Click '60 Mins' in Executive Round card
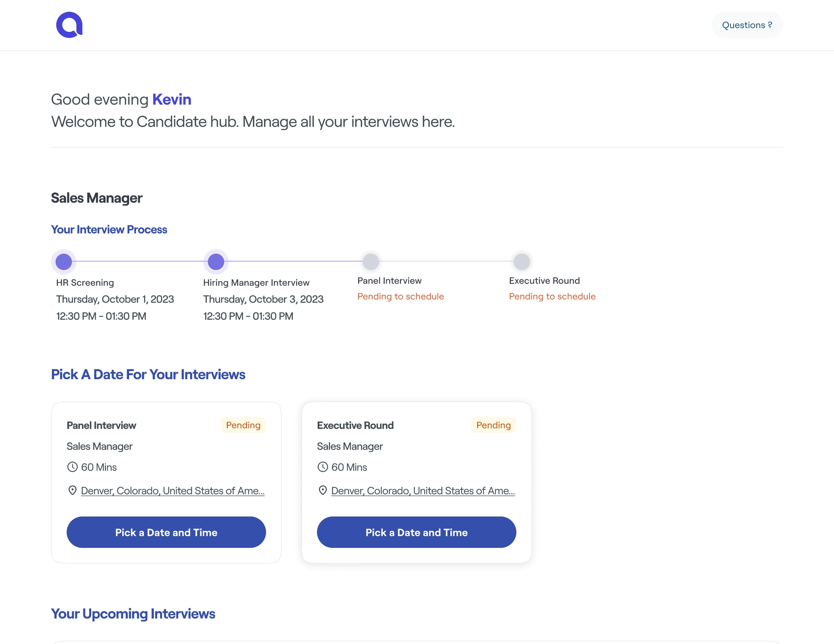834x644 pixels. tap(349, 467)
